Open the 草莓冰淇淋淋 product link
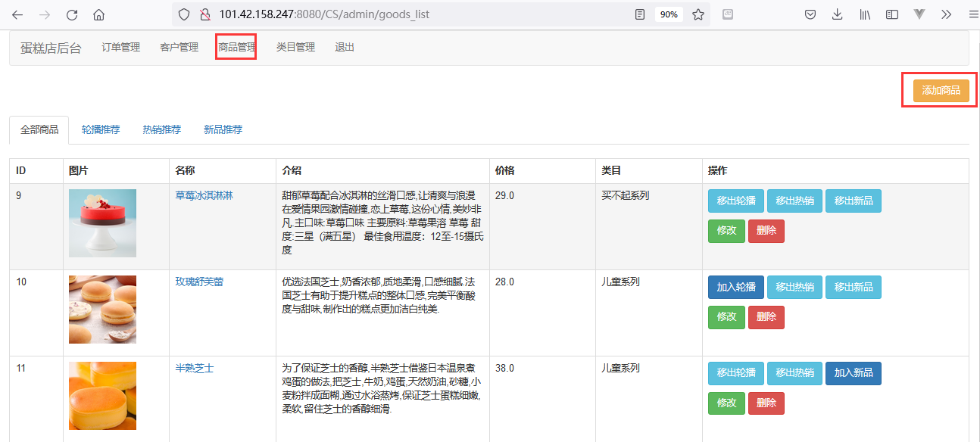The width and height of the screenshot is (980, 442). [204, 195]
